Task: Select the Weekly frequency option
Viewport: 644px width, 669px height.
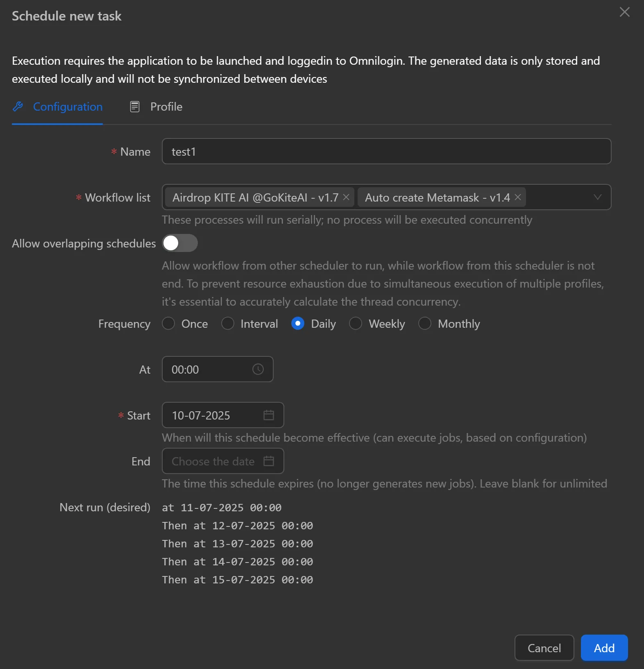Action: 356,323
